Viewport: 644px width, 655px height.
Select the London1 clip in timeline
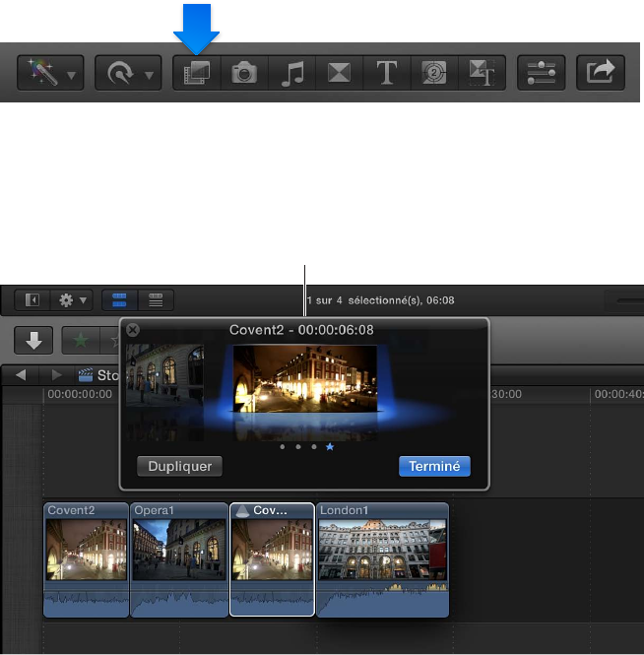[382, 559]
